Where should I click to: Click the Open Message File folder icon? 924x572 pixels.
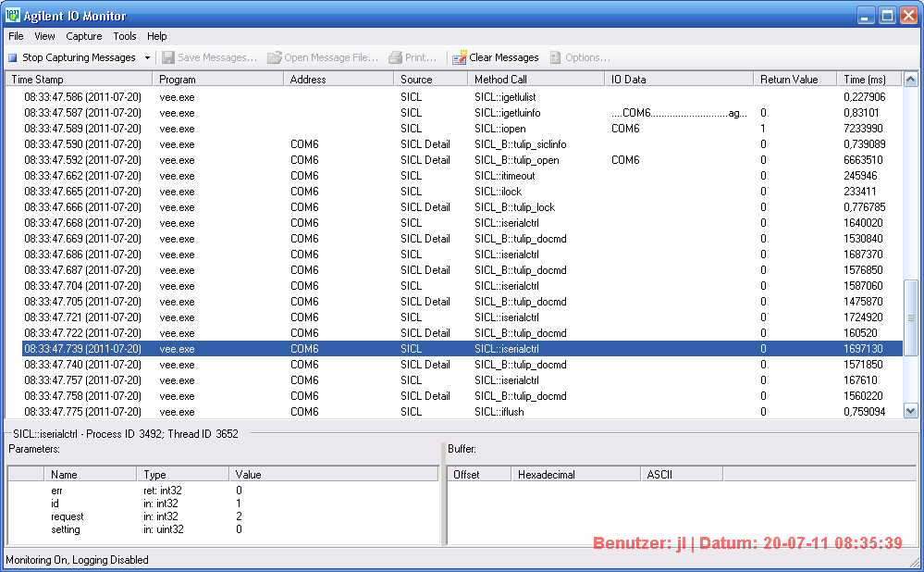pyautogui.click(x=275, y=57)
